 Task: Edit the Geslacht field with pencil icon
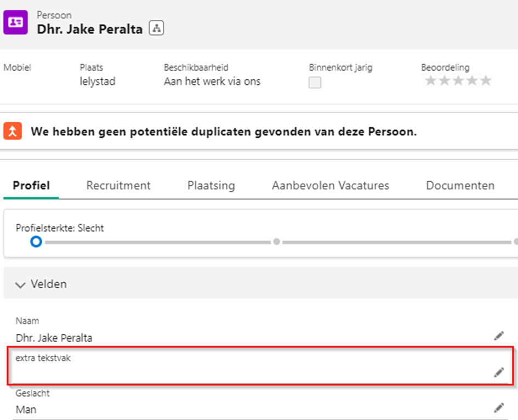click(x=499, y=408)
